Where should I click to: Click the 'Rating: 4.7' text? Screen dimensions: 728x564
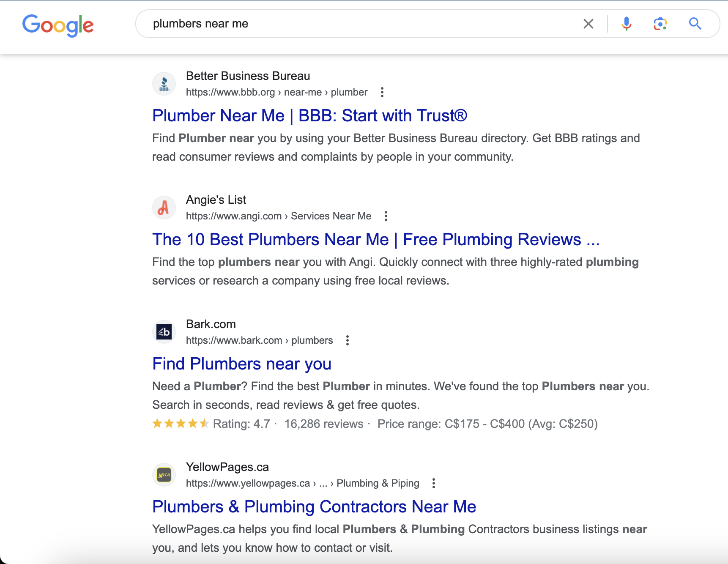click(x=241, y=424)
